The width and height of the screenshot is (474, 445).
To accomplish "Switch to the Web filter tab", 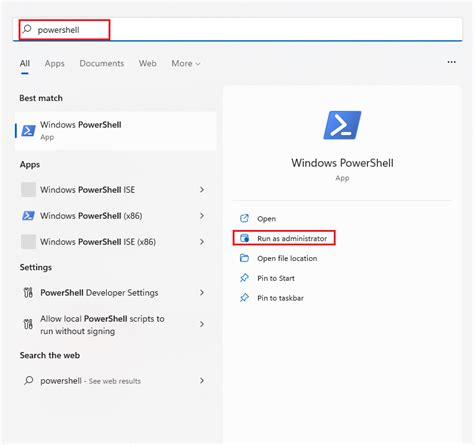I will click(148, 63).
